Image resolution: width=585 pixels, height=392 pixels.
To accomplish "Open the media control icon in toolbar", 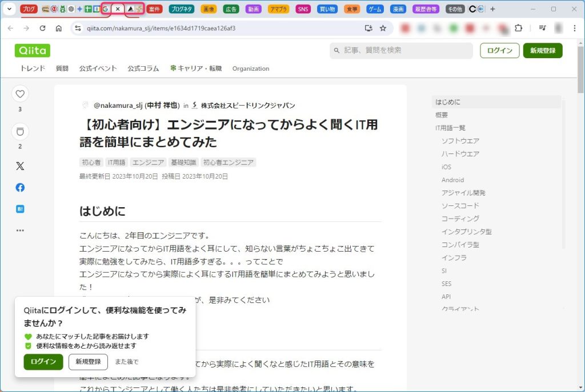I will [543, 29].
